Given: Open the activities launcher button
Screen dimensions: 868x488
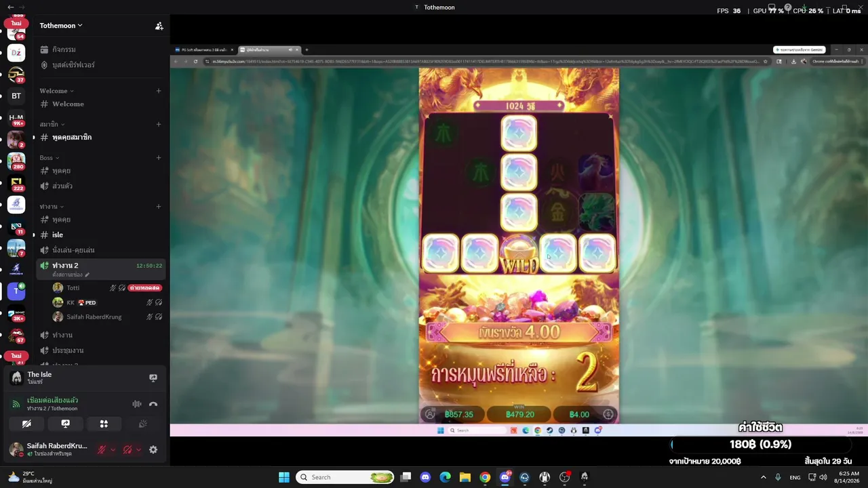Looking at the screenshot, I should (x=104, y=424).
